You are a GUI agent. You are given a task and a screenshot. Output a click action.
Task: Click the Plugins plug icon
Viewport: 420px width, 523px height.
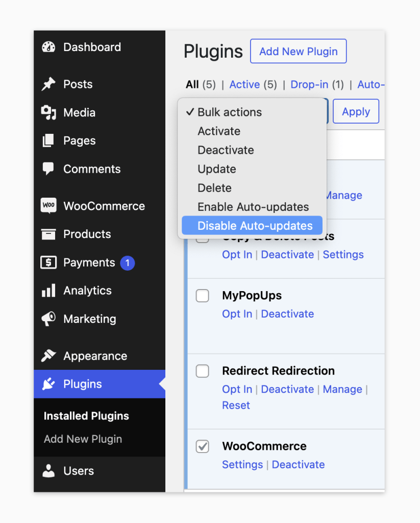click(x=48, y=384)
